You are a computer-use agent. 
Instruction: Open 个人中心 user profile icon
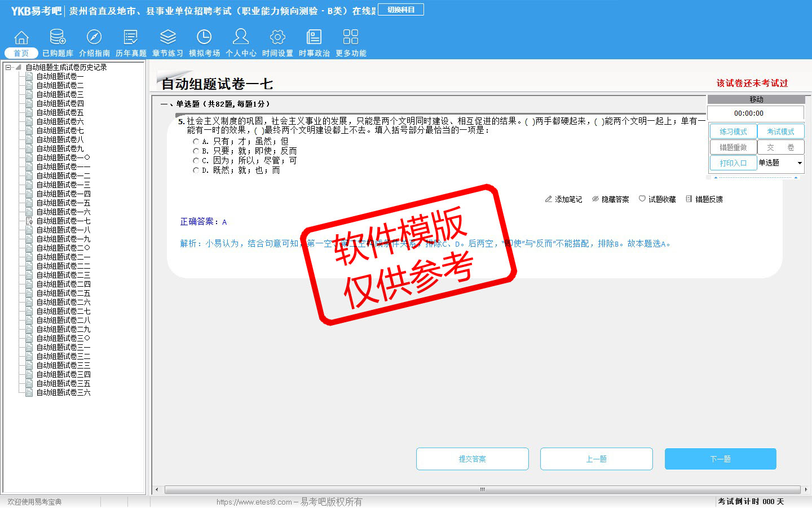[241, 37]
